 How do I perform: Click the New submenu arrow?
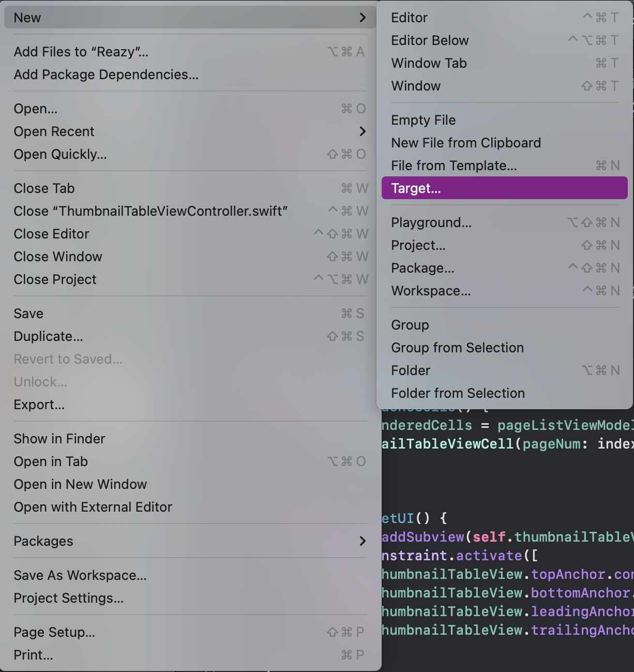pos(362,18)
